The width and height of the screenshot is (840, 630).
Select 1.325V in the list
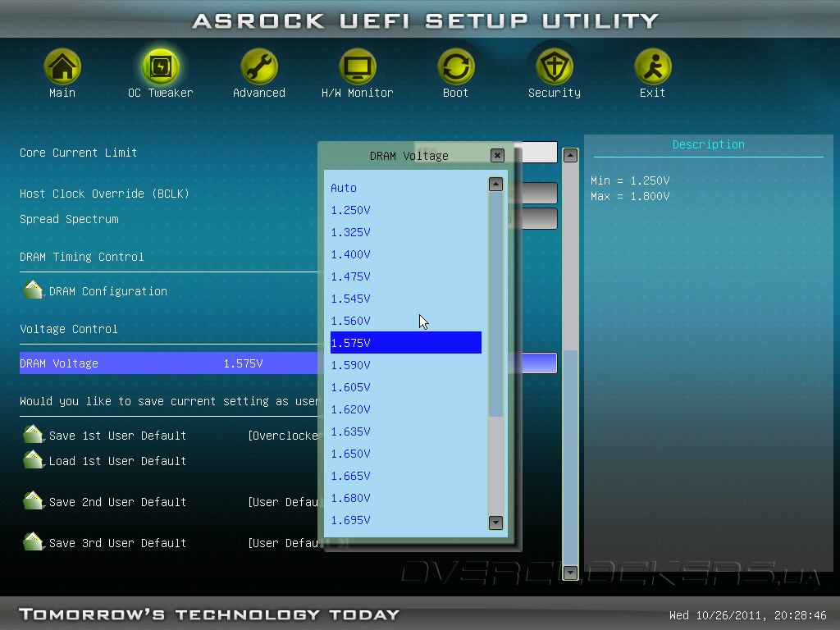point(405,232)
